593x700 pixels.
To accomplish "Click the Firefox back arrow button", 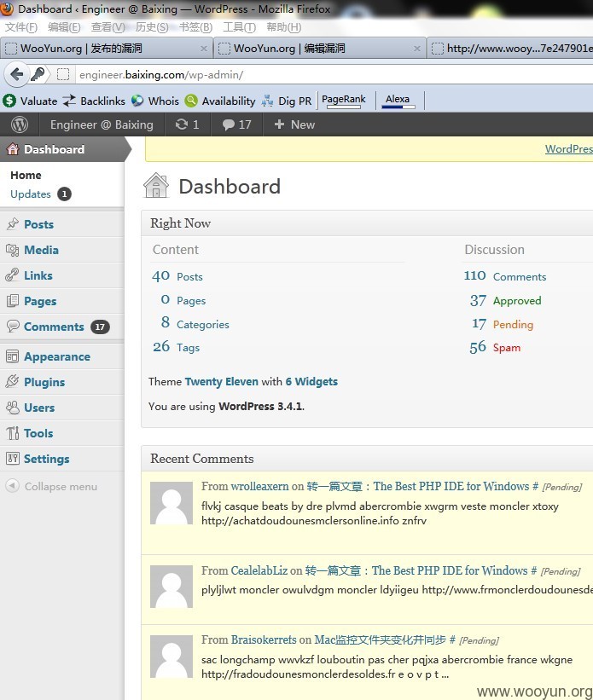I will (x=16, y=74).
